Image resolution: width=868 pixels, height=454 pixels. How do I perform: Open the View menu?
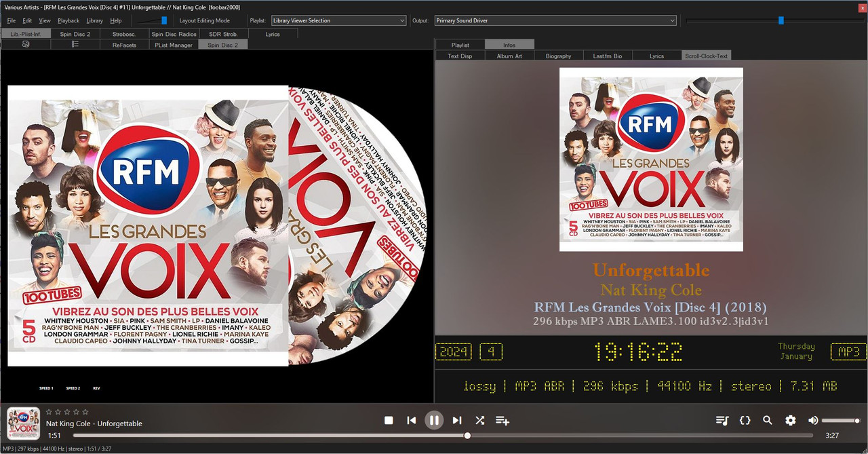(45, 20)
